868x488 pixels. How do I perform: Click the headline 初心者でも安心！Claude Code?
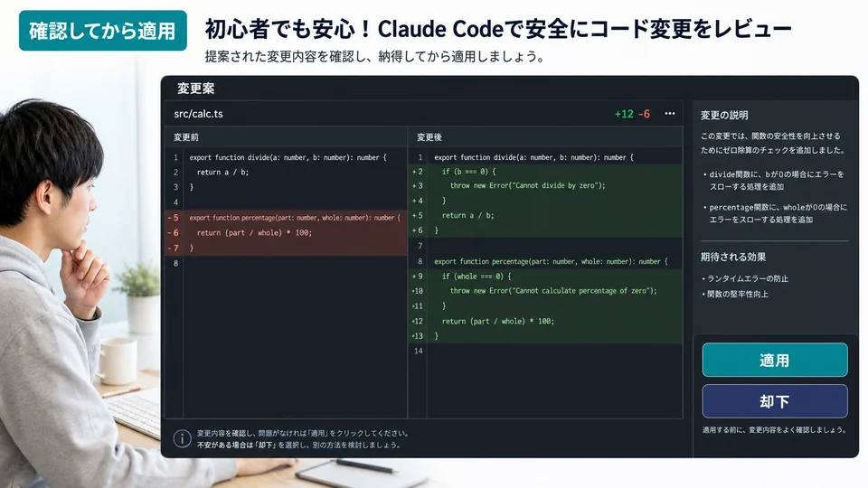(x=498, y=29)
